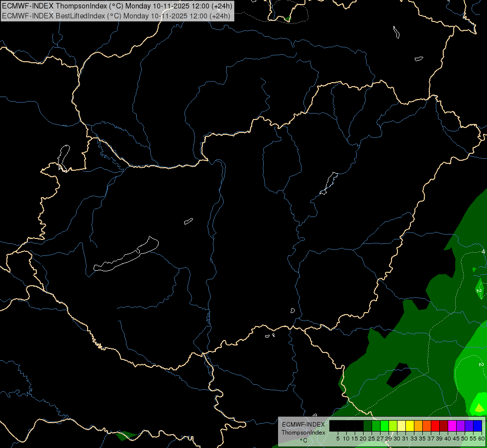This screenshot has height=448, width=487.
Task: Select the dark red 39–40 legend swatch
Action: [444, 426]
